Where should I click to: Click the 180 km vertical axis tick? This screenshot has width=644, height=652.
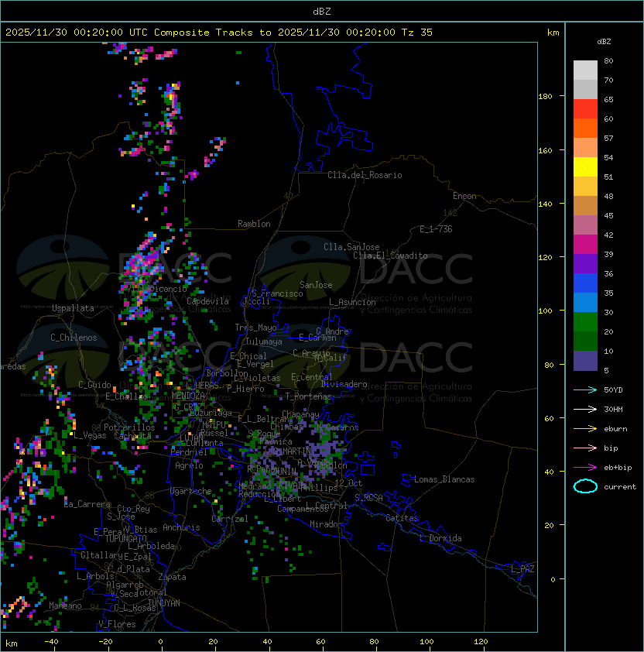(x=545, y=97)
